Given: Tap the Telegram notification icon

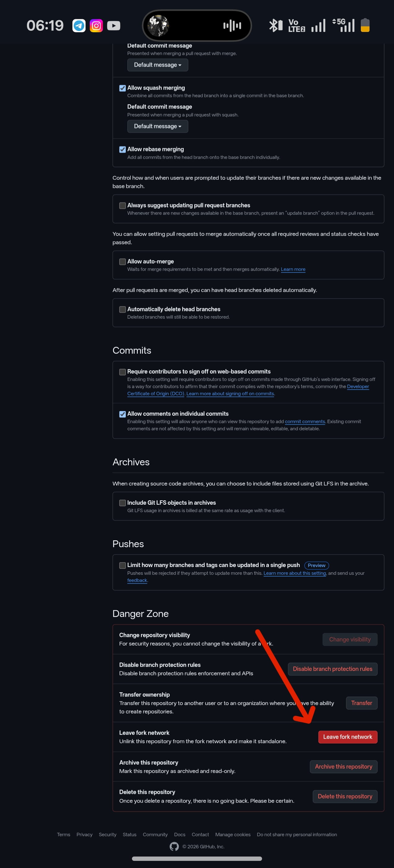Looking at the screenshot, I should pos(79,26).
